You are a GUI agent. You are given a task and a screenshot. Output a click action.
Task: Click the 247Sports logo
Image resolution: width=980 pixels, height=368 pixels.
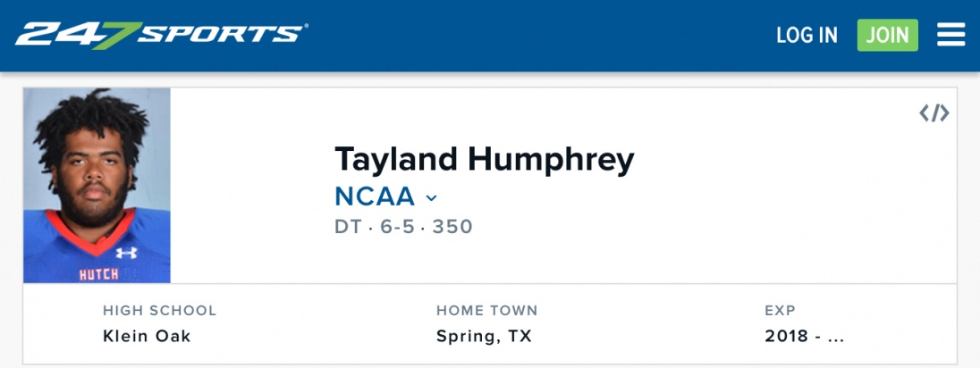point(161,35)
